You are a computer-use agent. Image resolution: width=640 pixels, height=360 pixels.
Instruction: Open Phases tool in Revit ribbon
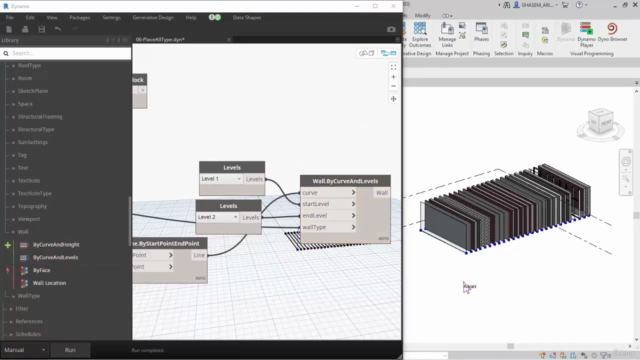482,32
